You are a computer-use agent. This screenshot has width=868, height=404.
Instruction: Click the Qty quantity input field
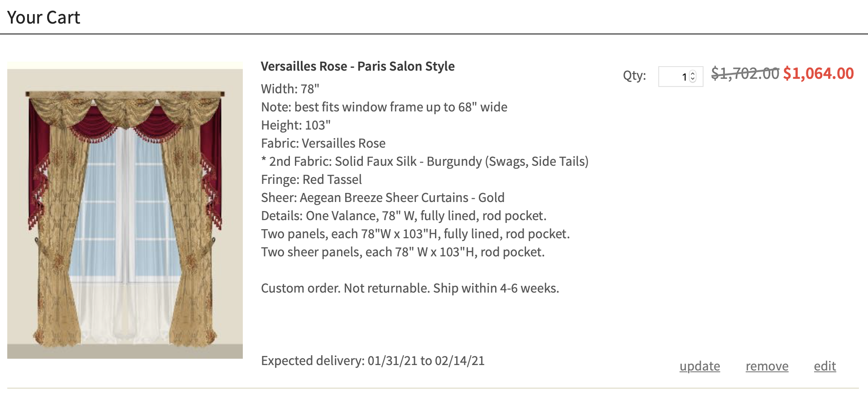point(674,77)
